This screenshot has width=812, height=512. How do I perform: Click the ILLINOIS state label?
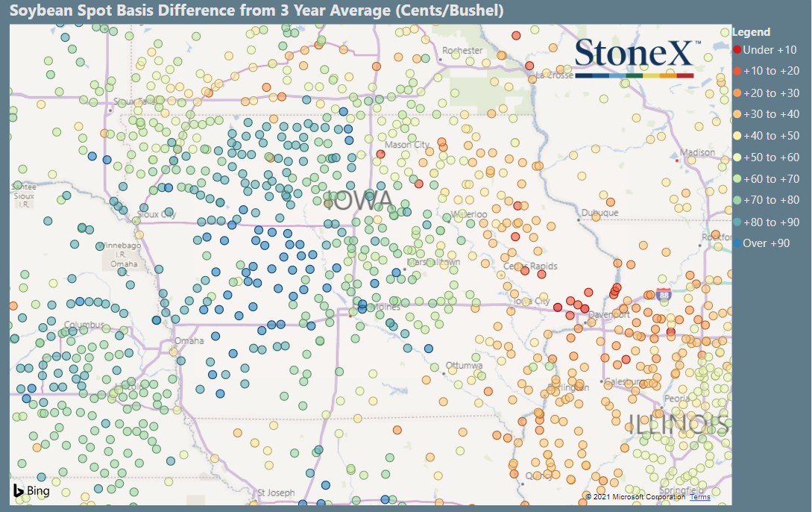coord(679,425)
